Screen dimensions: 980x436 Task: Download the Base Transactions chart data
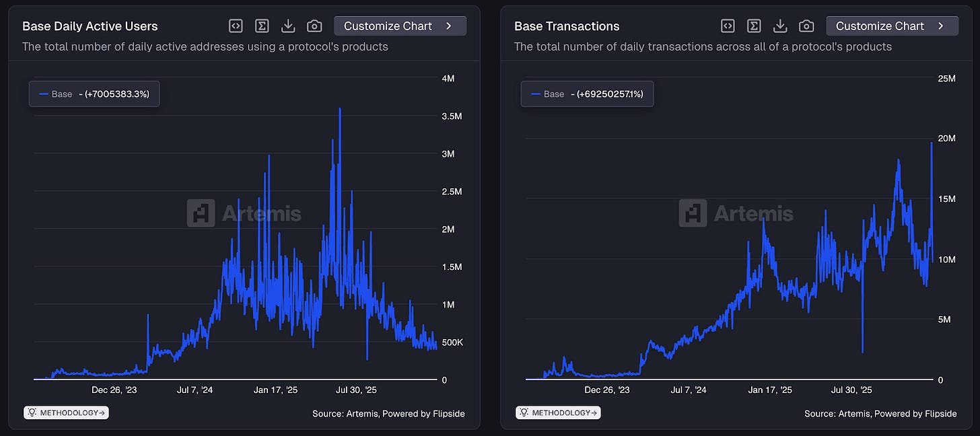point(780,26)
